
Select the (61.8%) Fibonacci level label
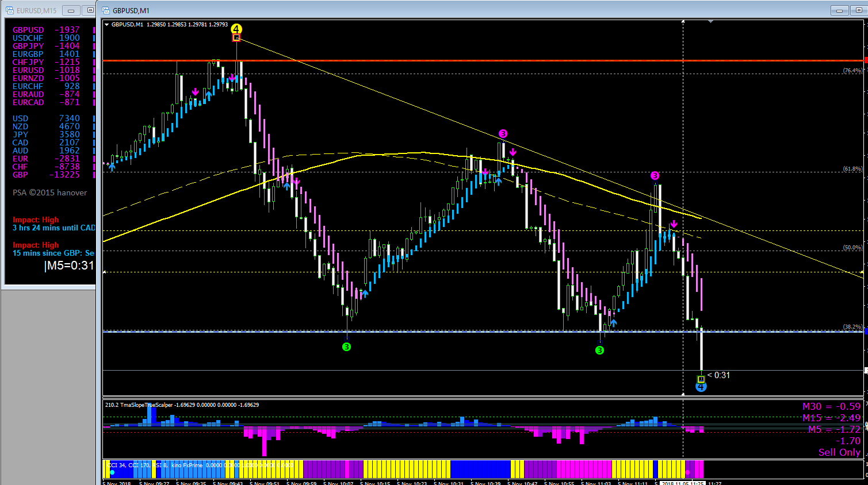[852, 169]
